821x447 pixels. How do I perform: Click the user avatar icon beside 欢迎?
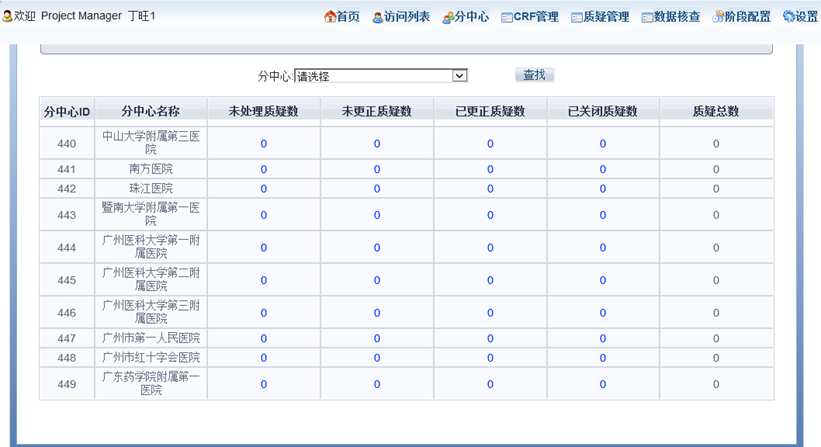pos(7,16)
